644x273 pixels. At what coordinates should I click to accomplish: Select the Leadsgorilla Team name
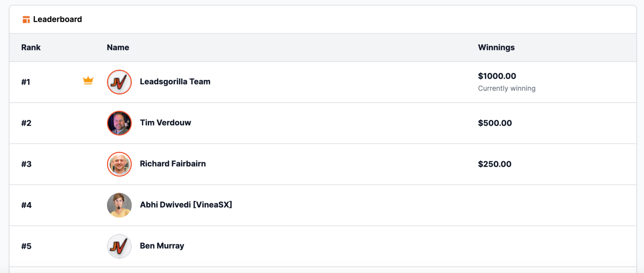coord(175,82)
